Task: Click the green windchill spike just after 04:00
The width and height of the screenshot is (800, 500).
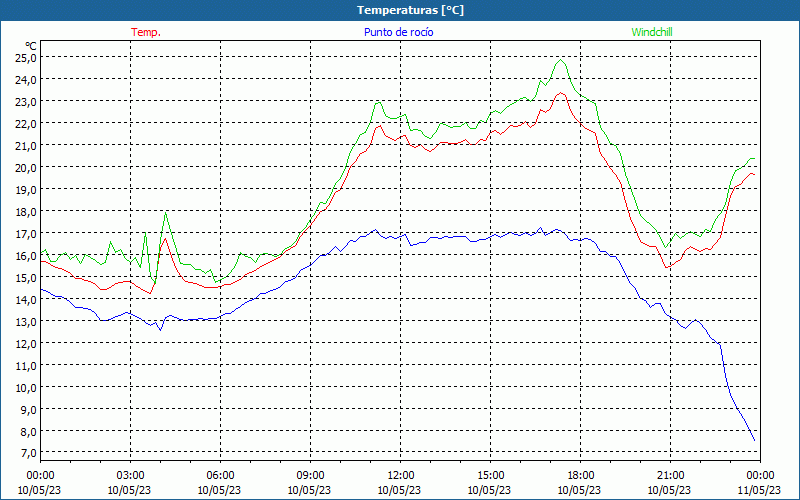Action: click(x=166, y=213)
